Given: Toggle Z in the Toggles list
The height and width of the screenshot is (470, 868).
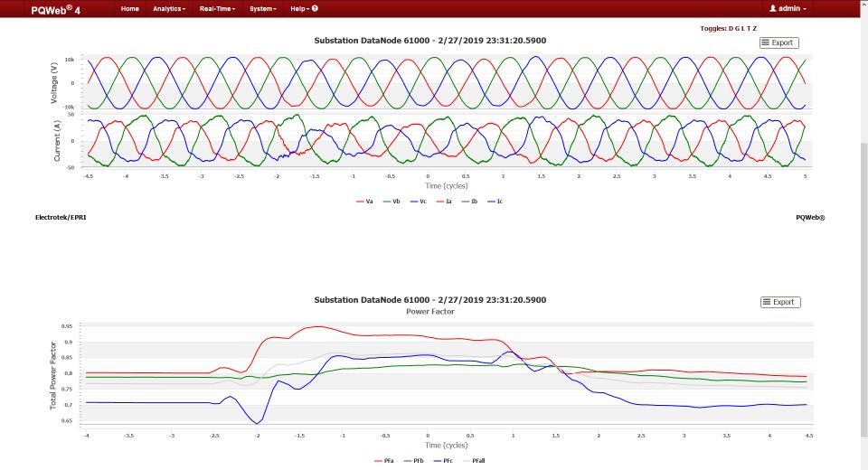Looking at the screenshot, I should pyautogui.click(x=754, y=29).
